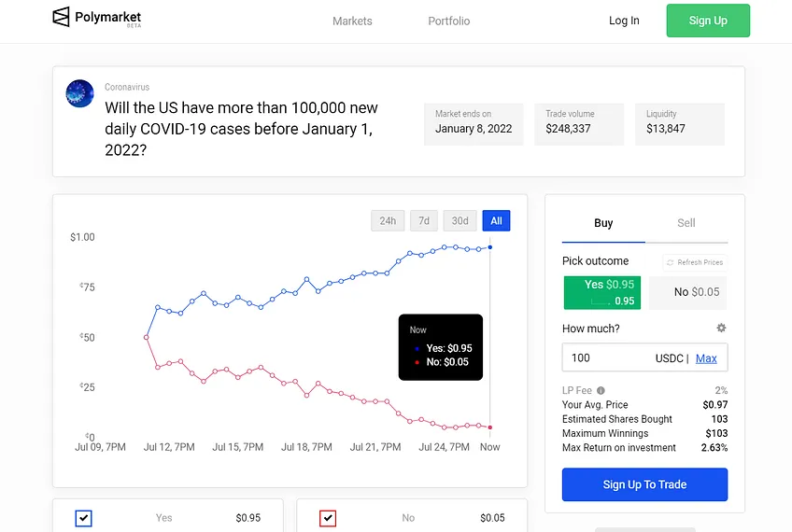Screen dimensions: 792x532
Task: Open the trade settings gear icon
Action: [721, 329]
